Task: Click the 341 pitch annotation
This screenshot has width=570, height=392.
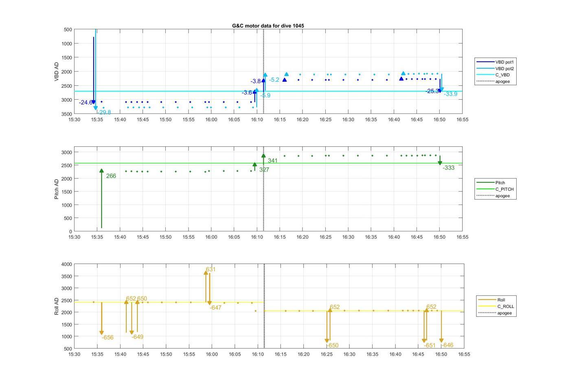Action: [273, 161]
